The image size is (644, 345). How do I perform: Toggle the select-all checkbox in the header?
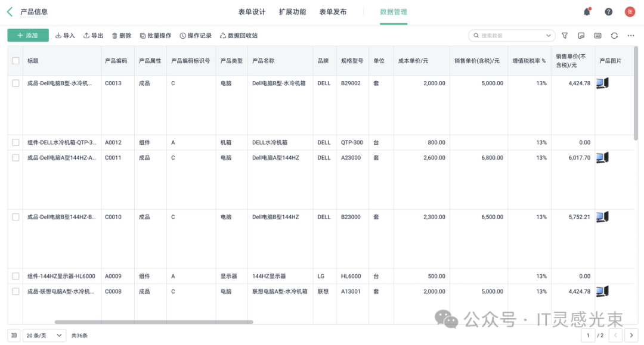pyautogui.click(x=16, y=61)
